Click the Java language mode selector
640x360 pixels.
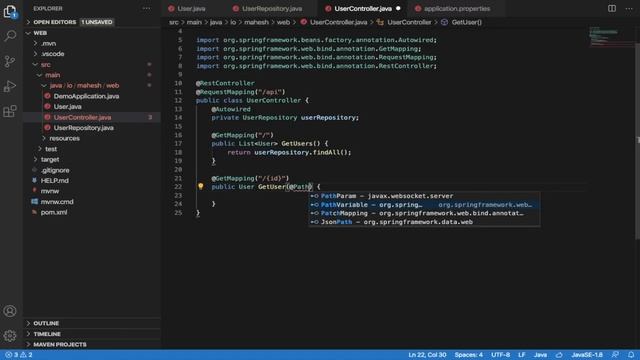pos(540,355)
